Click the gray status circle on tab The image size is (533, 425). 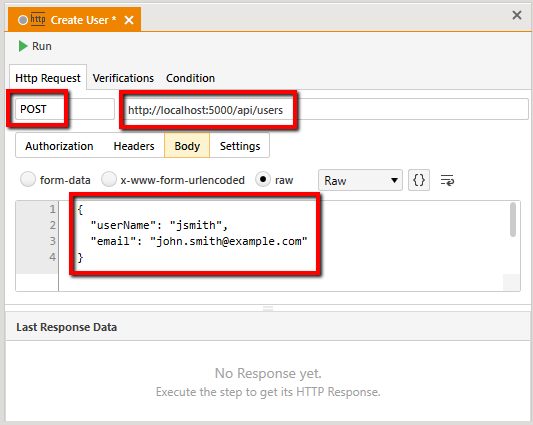click(23, 20)
